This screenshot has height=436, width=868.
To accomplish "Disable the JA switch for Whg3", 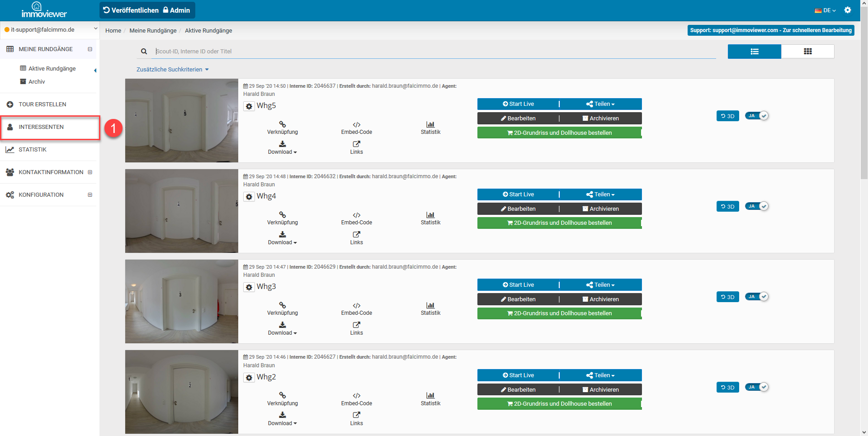I will (757, 297).
